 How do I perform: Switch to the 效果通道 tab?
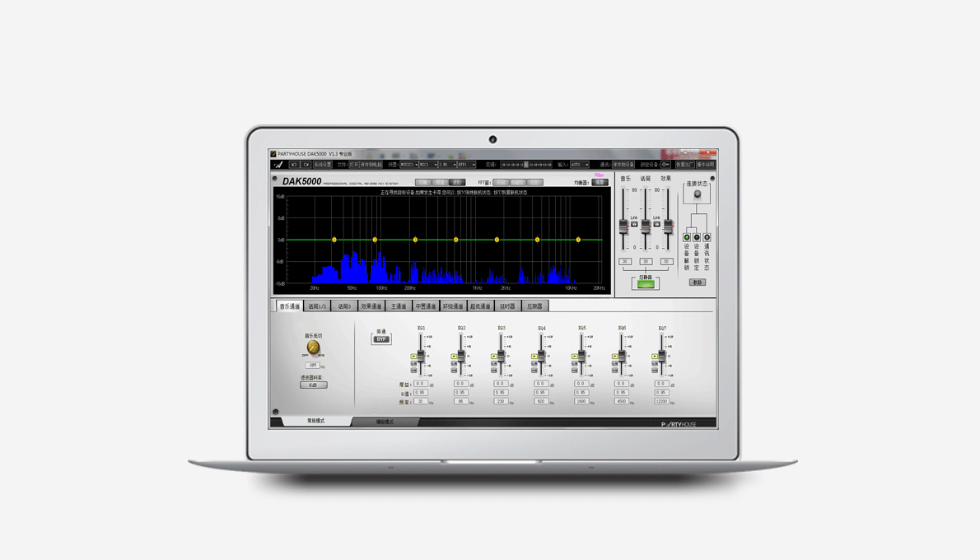tap(371, 306)
